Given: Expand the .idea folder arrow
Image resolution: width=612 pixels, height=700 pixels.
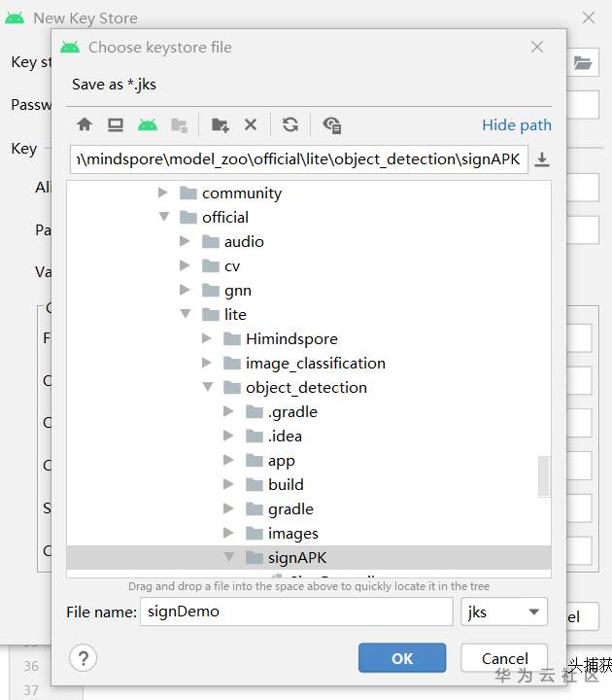Looking at the screenshot, I should (x=228, y=436).
